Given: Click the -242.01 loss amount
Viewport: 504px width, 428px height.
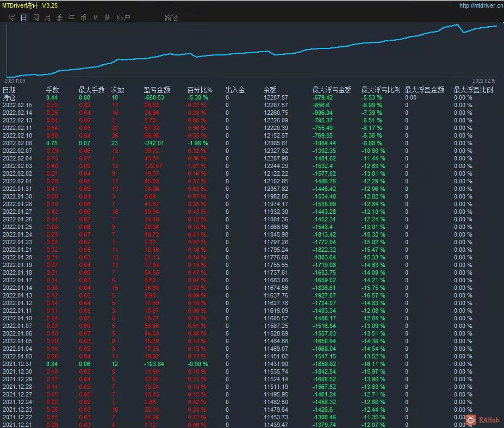Looking at the screenshot, I should pyautogui.click(x=154, y=143).
